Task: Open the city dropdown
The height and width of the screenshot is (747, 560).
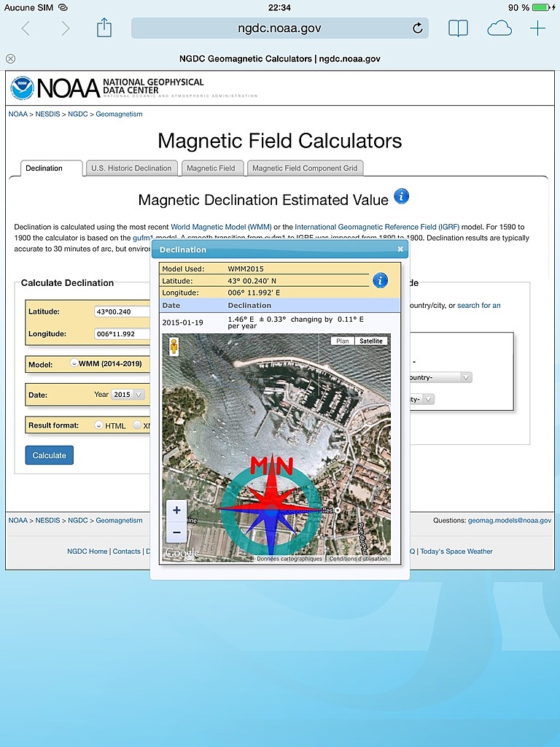Action: click(x=421, y=399)
